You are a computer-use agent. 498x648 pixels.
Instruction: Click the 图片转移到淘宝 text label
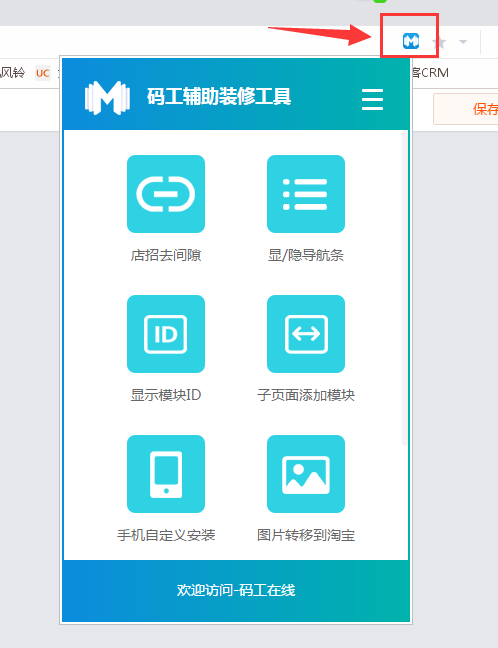tap(306, 535)
